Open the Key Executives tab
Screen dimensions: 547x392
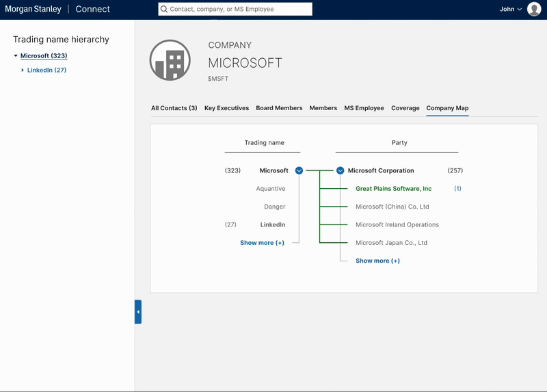pyautogui.click(x=226, y=108)
